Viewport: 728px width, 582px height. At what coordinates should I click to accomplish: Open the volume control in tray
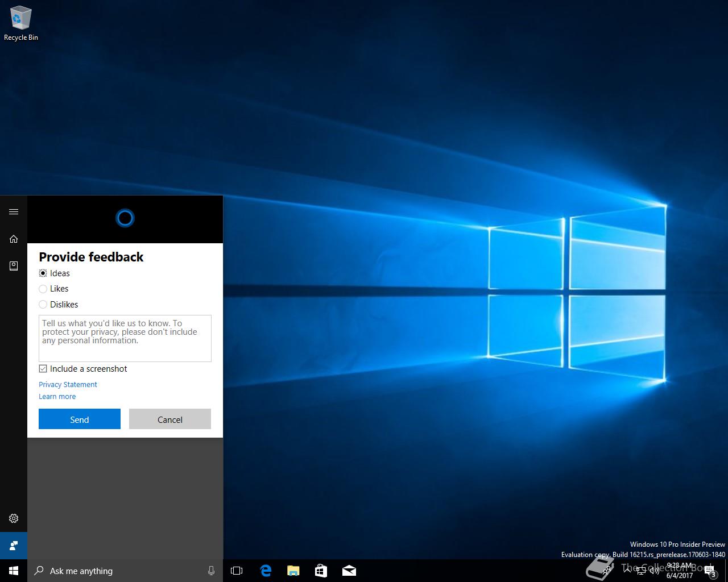point(654,571)
